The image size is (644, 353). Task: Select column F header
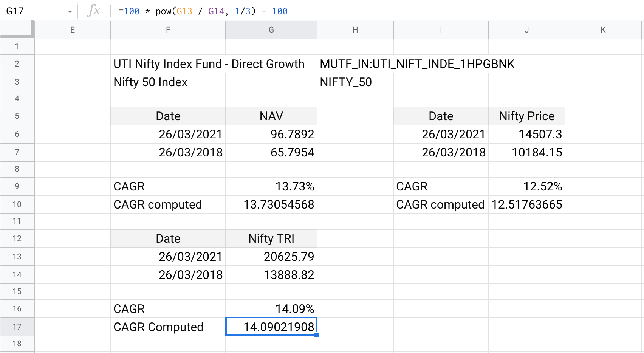pyautogui.click(x=168, y=30)
